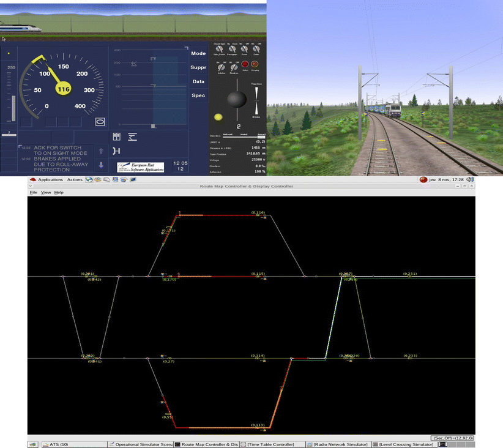Viewport: 503px width, 448px height.
Task: Toggle the Main Switch rotary knob
Action: (219, 50)
